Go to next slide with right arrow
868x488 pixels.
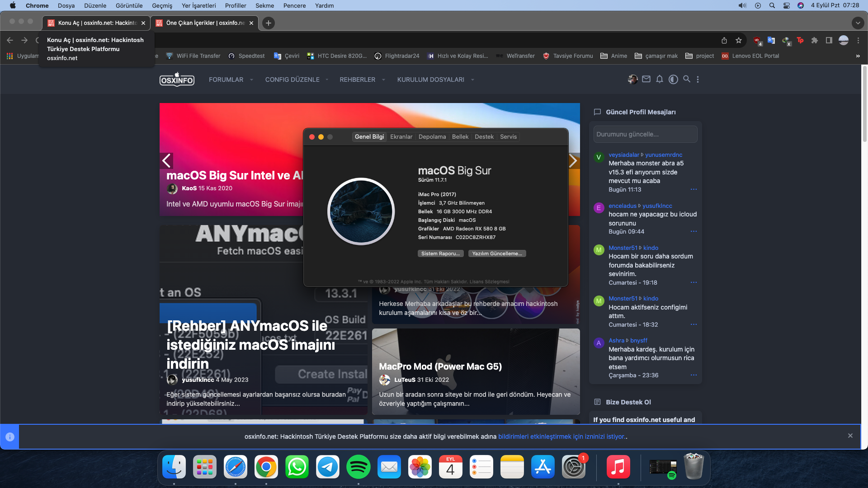pyautogui.click(x=573, y=161)
